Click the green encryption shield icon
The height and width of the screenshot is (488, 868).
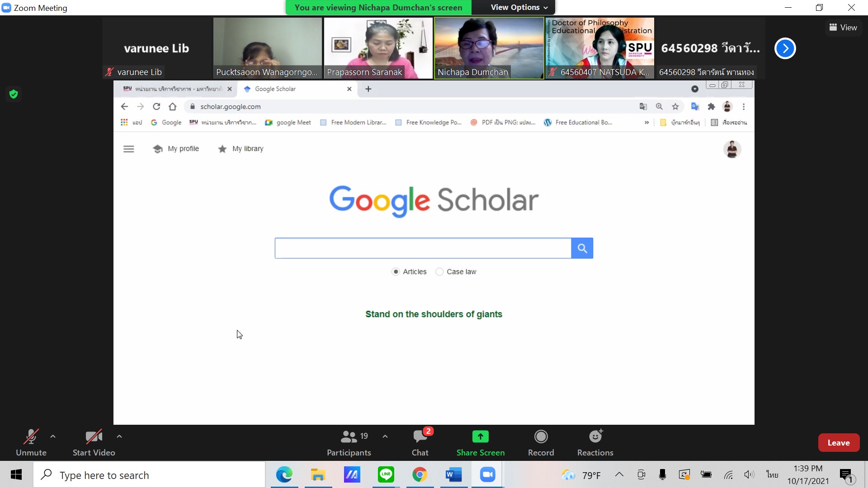14,94
